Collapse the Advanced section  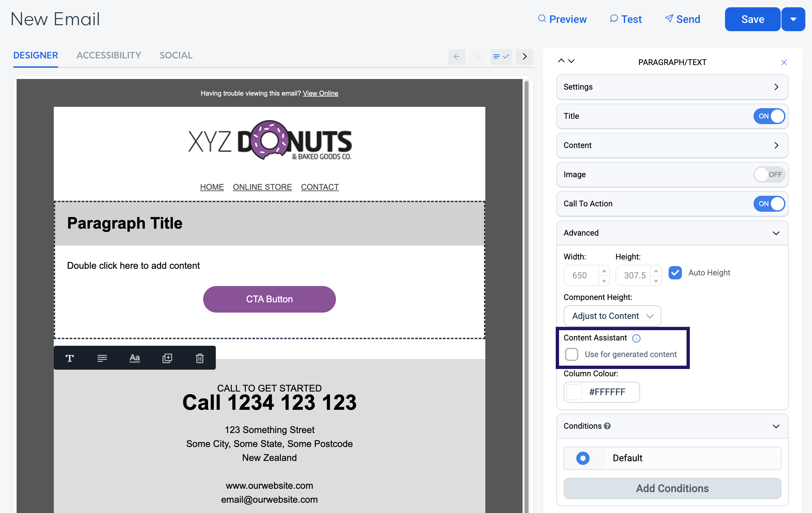coord(672,233)
